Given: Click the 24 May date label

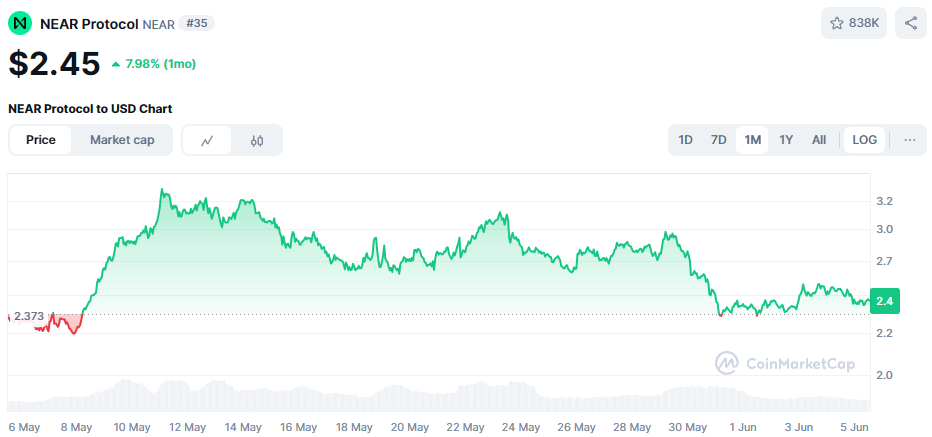Looking at the screenshot, I should point(521,427).
